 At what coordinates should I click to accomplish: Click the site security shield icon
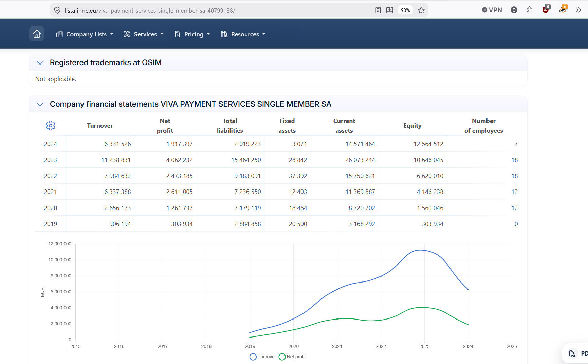pos(58,11)
